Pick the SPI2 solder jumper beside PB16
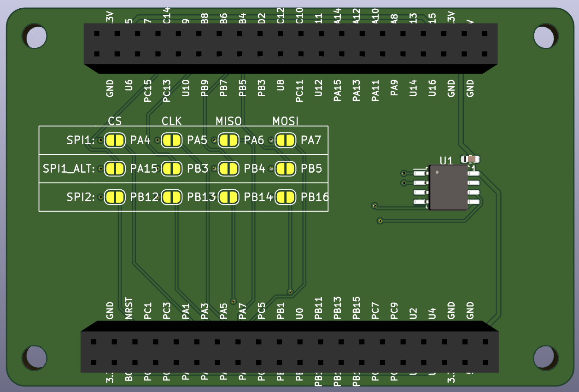This screenshot has height=392, width=579. 285,197
